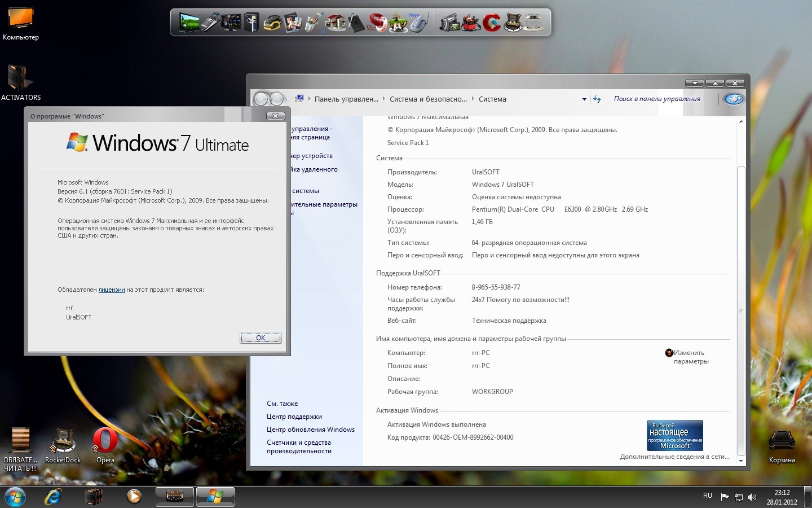
Task: Open the лицензии license link
Action: click(112, 290)
